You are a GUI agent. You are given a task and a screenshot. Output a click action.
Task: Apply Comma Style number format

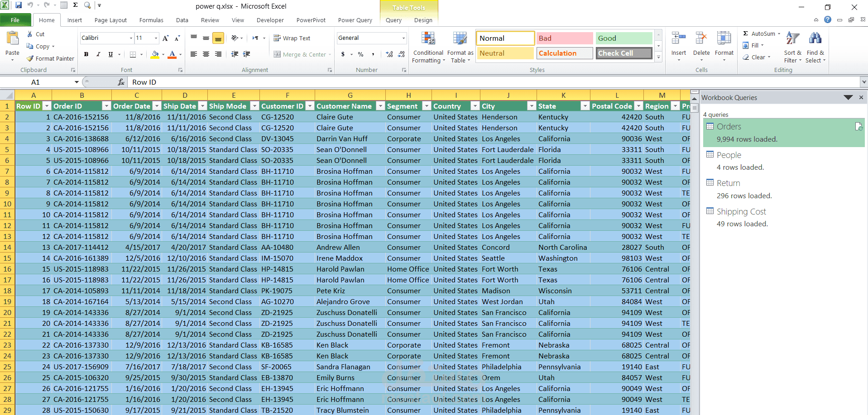373,54
